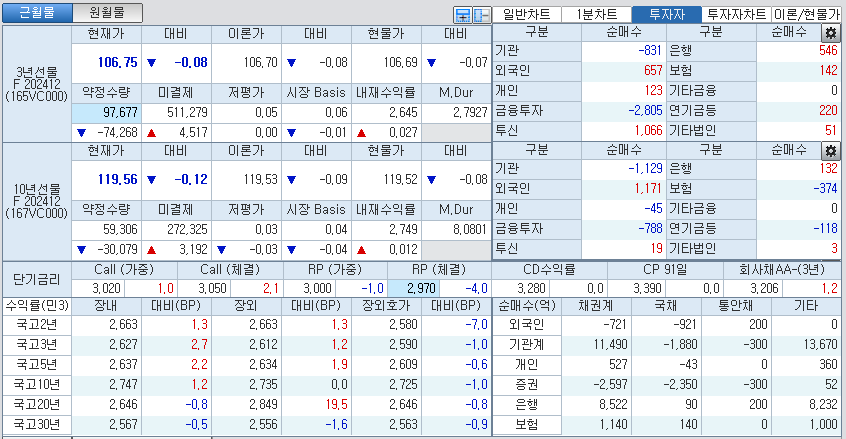Click 증권 국채 value -2,350
Image resolution: width=846 pixels, height=439 pixels.
point(680,385)
